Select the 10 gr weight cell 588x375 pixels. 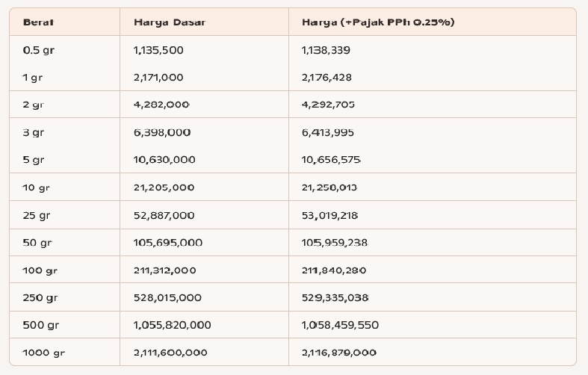pos(36,187)
